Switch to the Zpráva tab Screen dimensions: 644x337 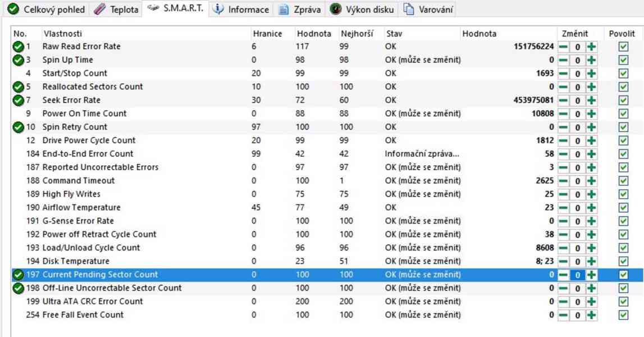[x=299, y=9]
